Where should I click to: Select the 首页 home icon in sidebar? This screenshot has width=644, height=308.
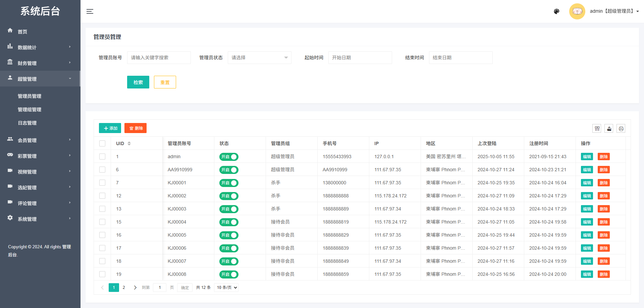pos(10,30)
